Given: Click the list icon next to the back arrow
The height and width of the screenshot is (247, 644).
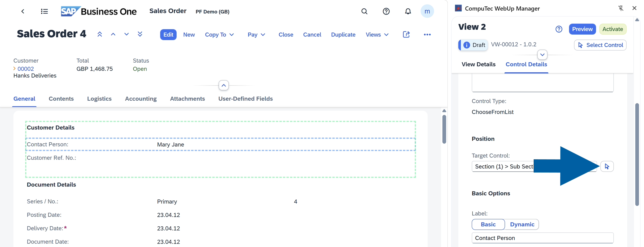Looking at the screenshot, I should coord(44,11).
